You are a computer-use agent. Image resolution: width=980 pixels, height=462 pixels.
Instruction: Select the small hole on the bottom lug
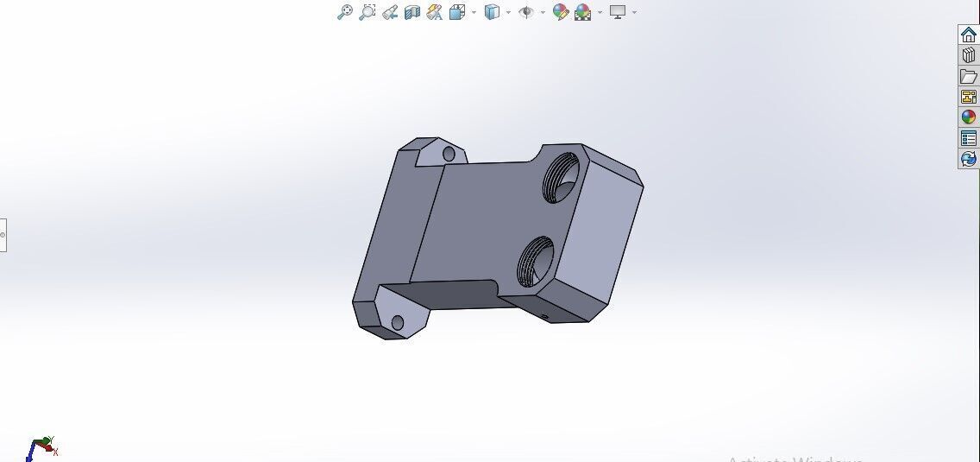point(398,323)
